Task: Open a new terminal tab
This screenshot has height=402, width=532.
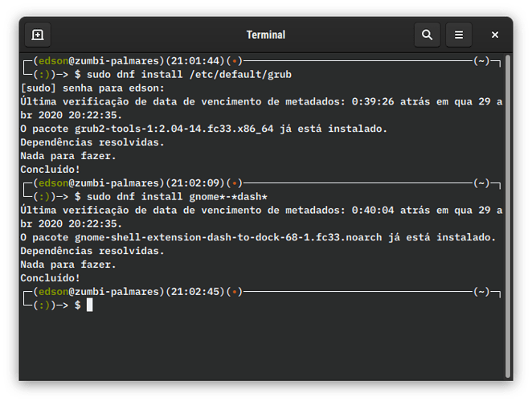Action: click(x=38, y=35)
